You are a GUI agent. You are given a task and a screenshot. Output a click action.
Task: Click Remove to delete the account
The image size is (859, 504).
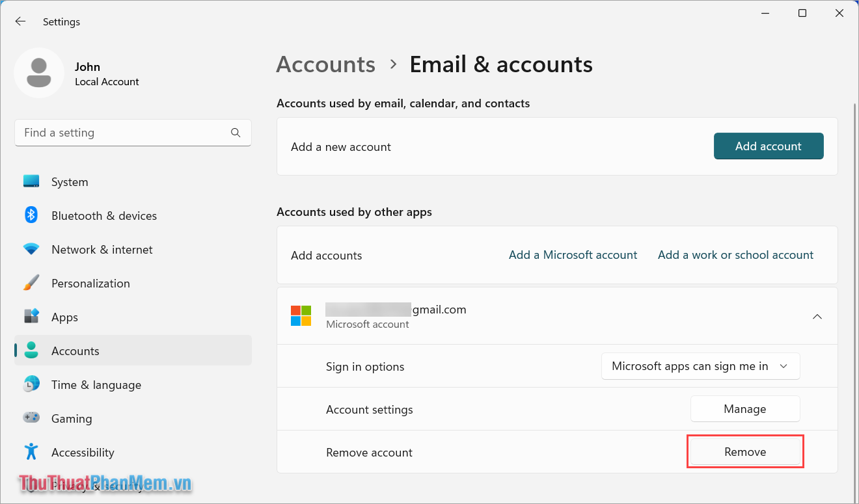pyautogui.click(x=744, y=451)
